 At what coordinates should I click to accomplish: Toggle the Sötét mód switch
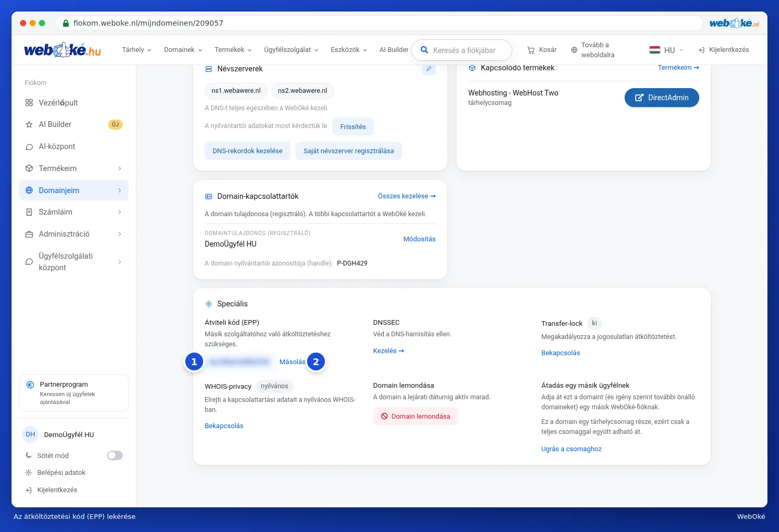pos(115,455)
